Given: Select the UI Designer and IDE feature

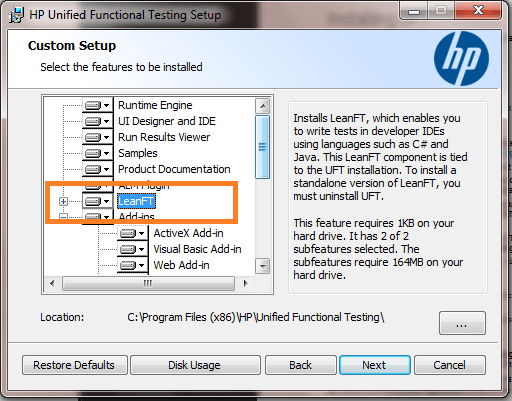Looking at the screenshot, I should [x=167, y=121].
